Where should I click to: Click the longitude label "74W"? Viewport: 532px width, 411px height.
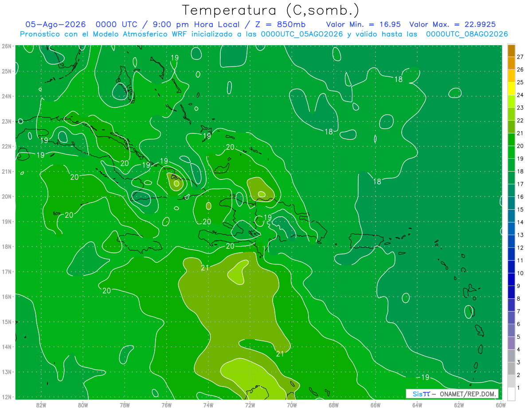tap(208, 405)
